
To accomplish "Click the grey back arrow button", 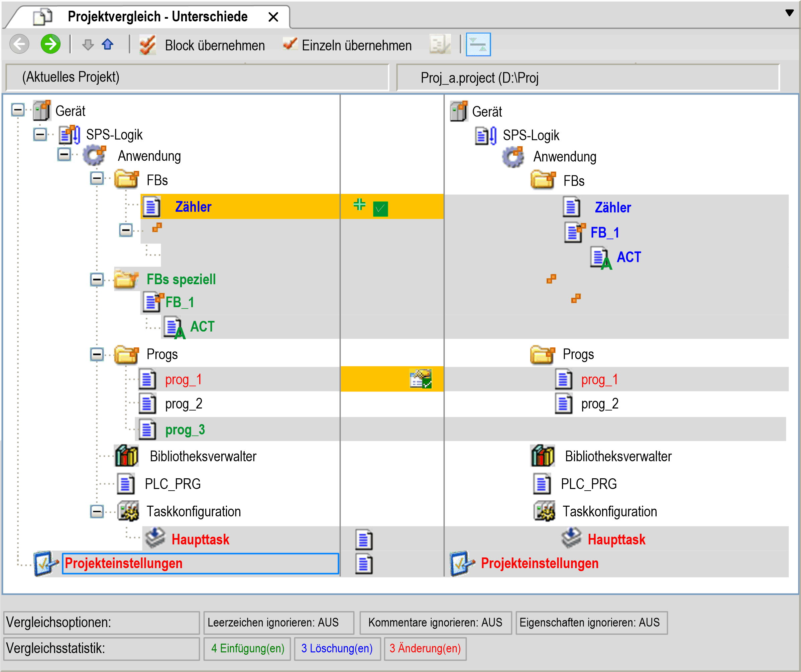I will [x=19, y=44].
